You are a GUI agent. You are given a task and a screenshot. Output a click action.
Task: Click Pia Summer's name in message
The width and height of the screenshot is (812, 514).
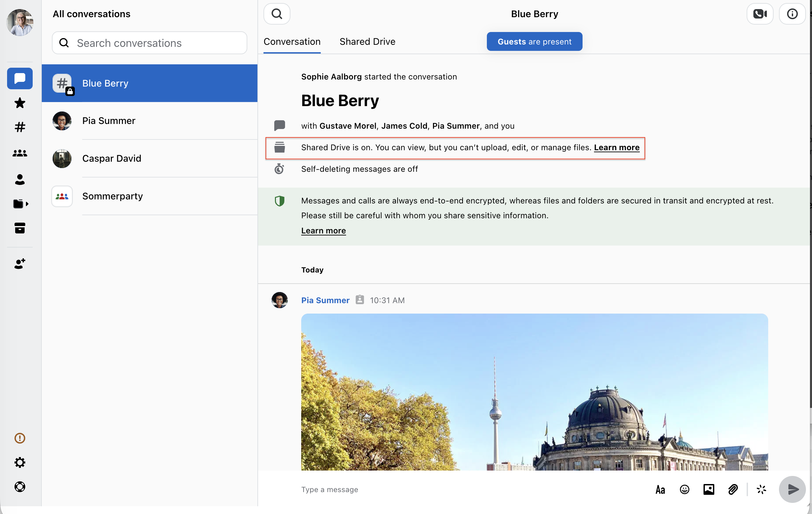(325, 300)
